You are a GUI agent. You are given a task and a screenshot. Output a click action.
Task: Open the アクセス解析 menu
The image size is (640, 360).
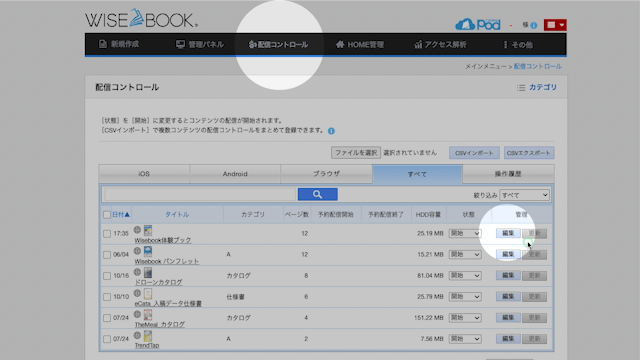tap(440, 44)
